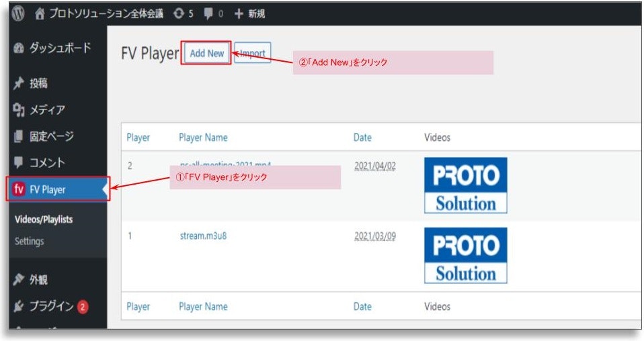The width and height of the screenshot is (644, 341).
Task: Click the Import button
Action: coord(253,53)
